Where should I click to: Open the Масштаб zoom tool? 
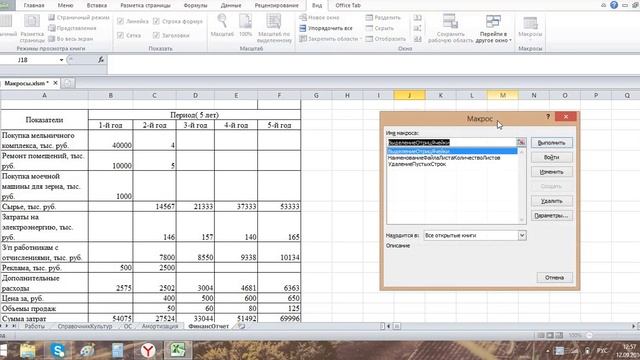[222, 25]
